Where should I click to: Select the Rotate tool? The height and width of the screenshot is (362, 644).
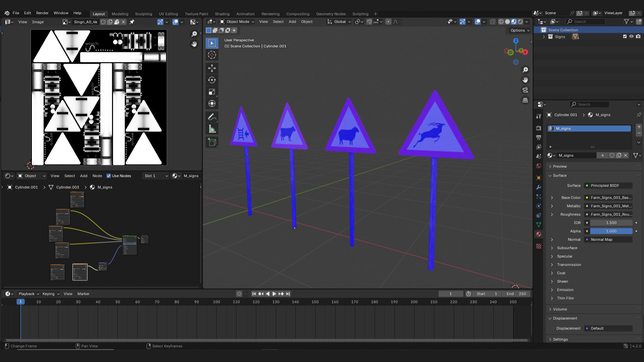point(212,80)
